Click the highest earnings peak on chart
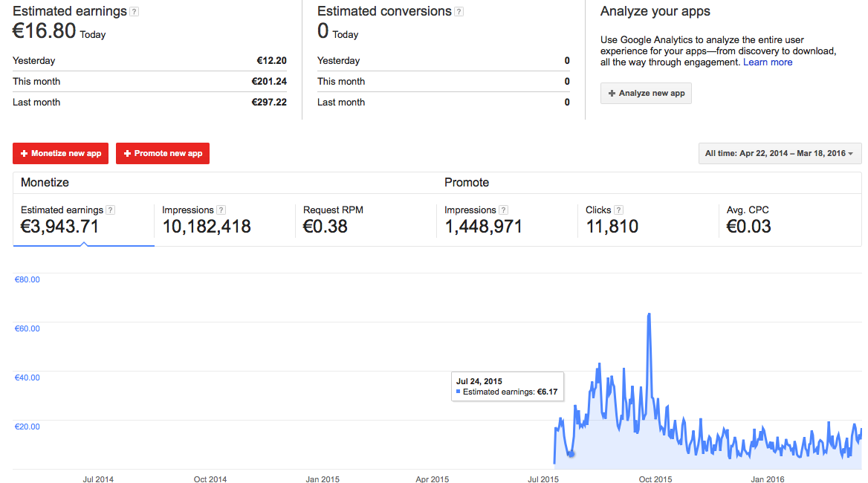Image resolution: width=868 pixels, height=483 pixels. click(x=649, y=314)
